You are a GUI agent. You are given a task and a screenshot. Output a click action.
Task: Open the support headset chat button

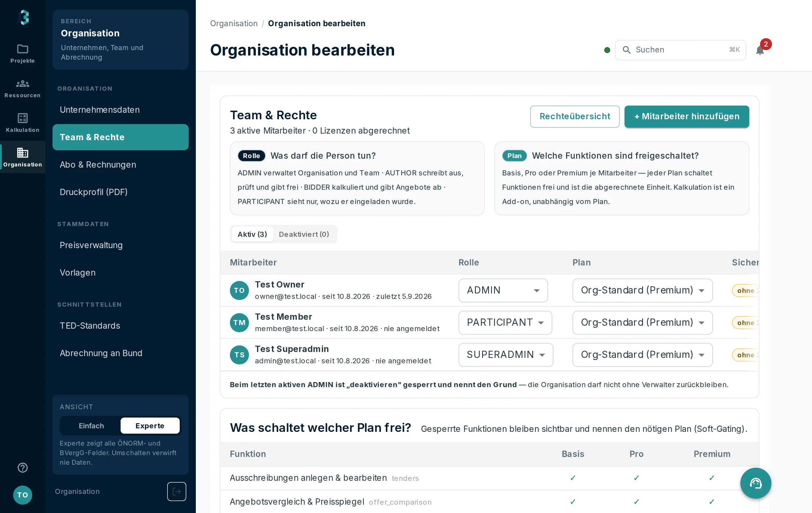pyautogui.click(x=756, y=483)
